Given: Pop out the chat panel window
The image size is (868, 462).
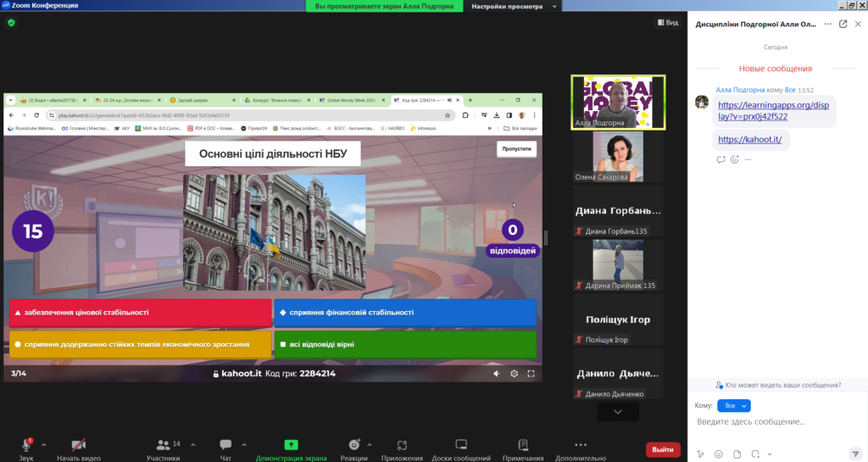Looking at the screenshot, I should tap(843, 25).
